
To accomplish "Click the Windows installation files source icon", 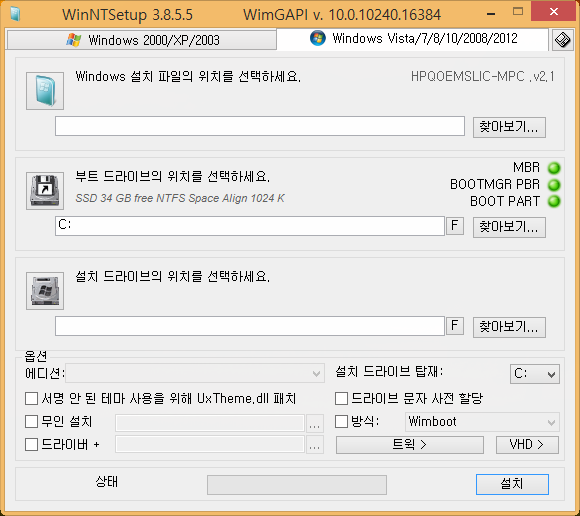I will (45, 91).
